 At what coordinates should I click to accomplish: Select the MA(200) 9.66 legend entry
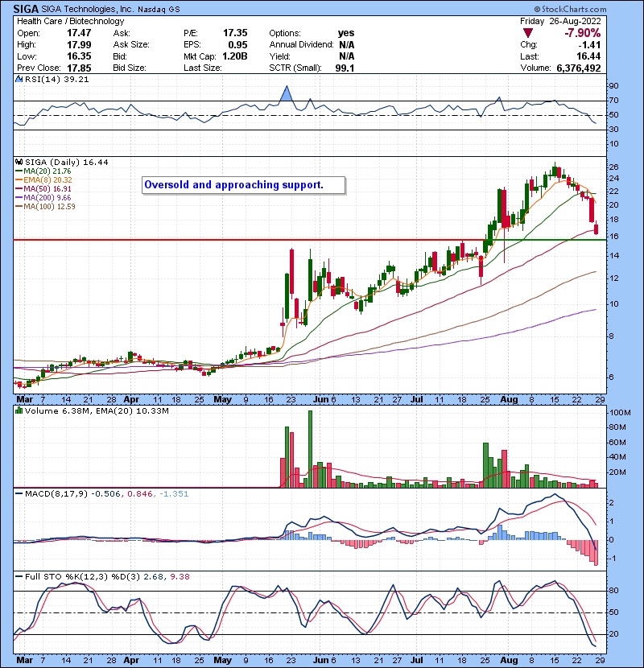[x=43, y=198]
